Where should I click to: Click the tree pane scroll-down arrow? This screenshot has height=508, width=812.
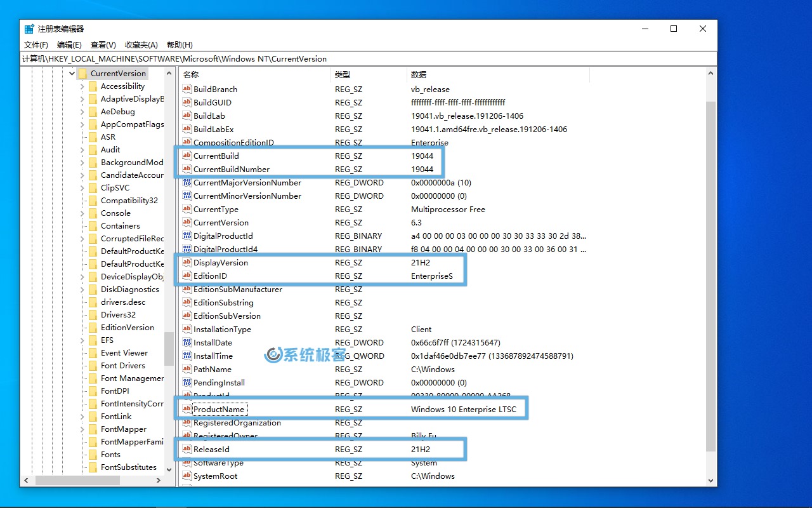[169, 470]
